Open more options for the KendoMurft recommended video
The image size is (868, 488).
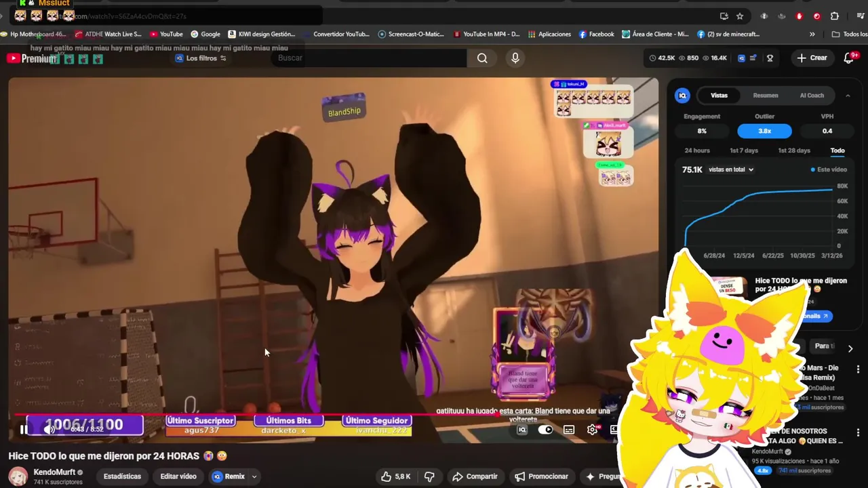coord(858,432)
